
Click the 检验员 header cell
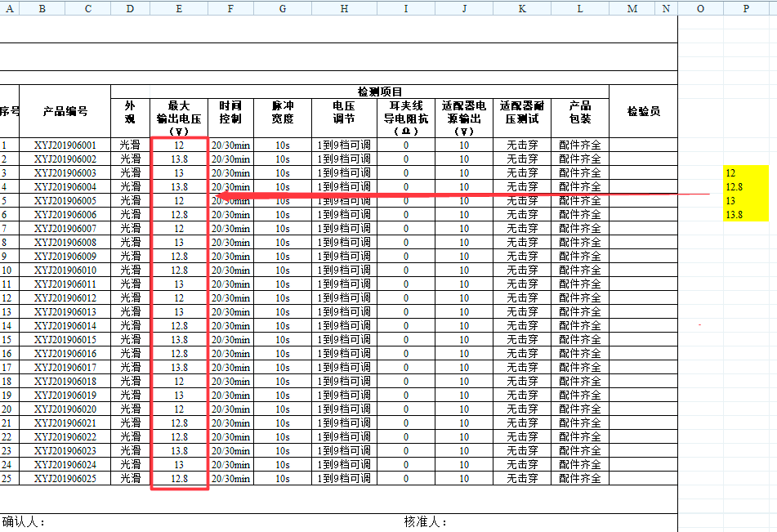pos(643,111)
